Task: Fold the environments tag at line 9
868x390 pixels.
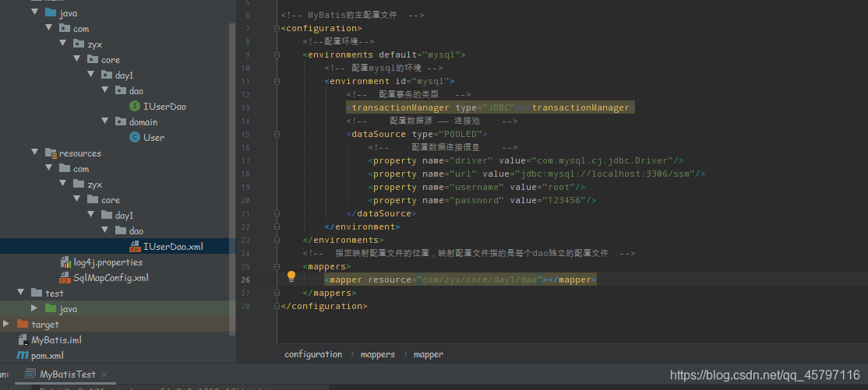Action: point(277,54)
